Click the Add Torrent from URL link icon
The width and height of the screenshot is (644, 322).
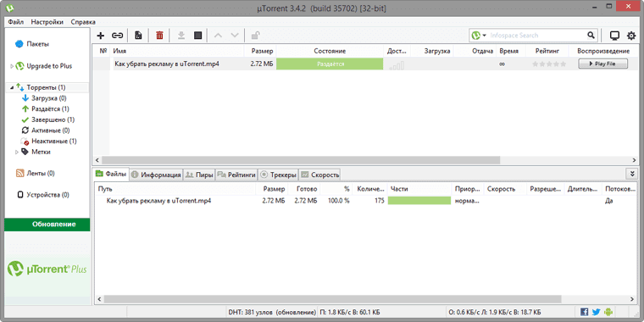coord(118,36)
